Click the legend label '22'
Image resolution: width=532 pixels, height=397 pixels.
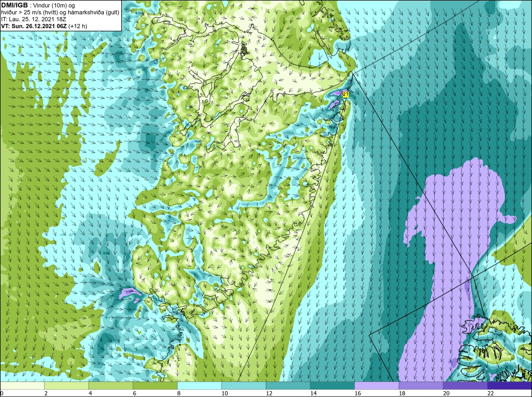[x=491, y=393]
